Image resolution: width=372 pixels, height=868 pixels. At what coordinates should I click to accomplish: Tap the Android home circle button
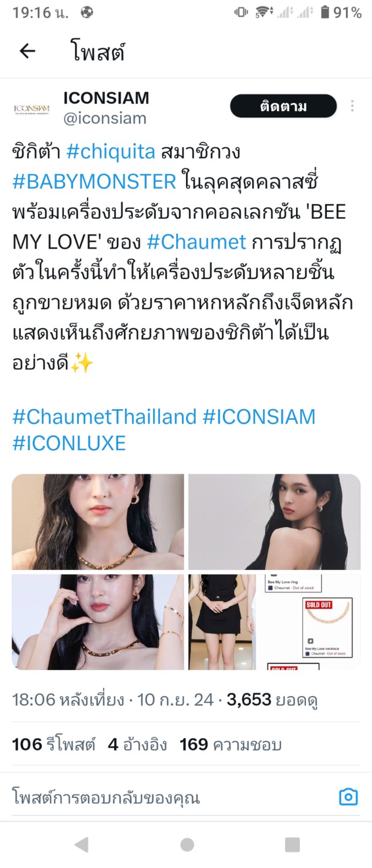[x=187, y=844]
